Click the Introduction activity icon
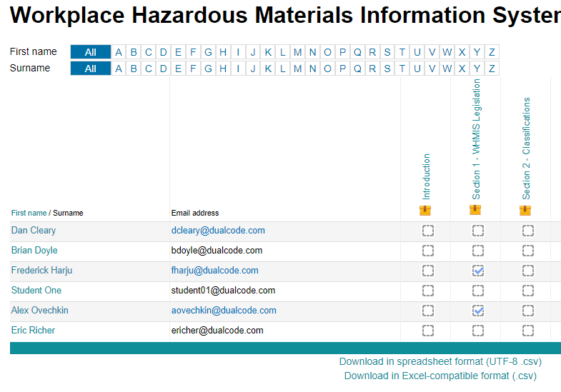 pyautogui.click(x=425, y=210)
